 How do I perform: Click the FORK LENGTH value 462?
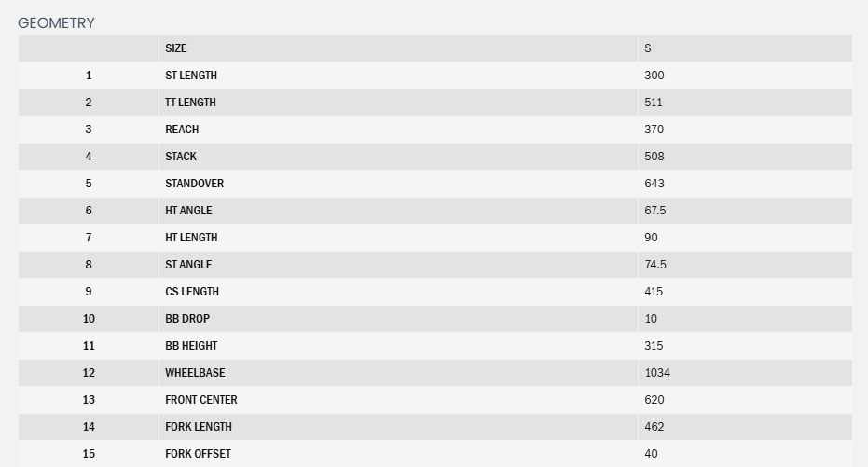(x=654, y=427)
